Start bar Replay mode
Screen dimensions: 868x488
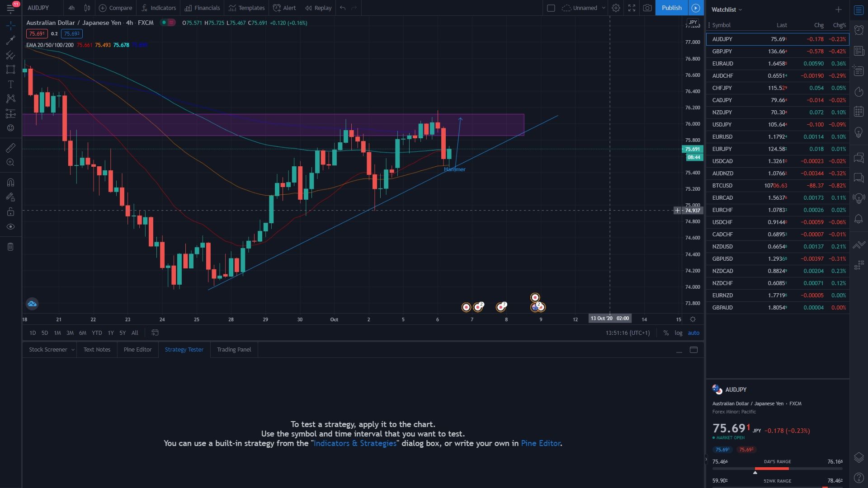coord(318,8)
